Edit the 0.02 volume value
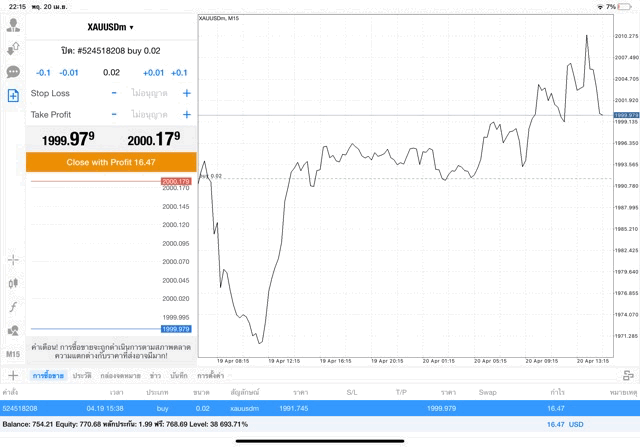Screen dimensions: 640x447 click(x=111, y=73)
